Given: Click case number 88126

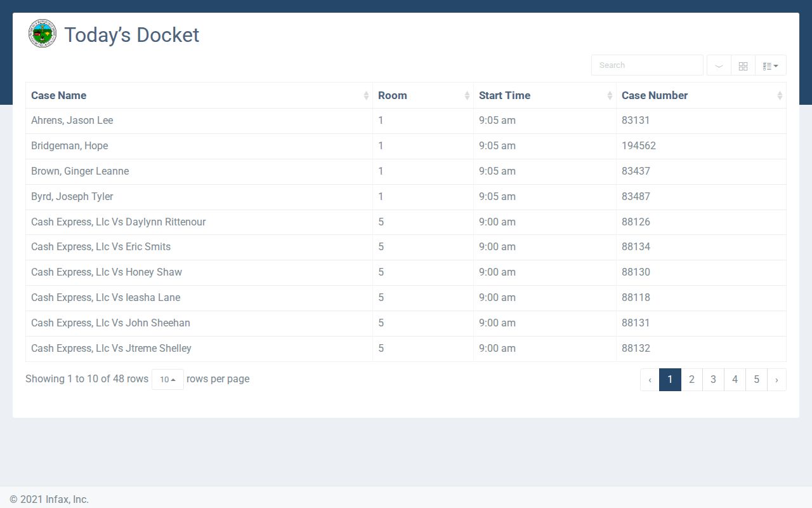Looking at the screenshot, I should tap(636, 222).
